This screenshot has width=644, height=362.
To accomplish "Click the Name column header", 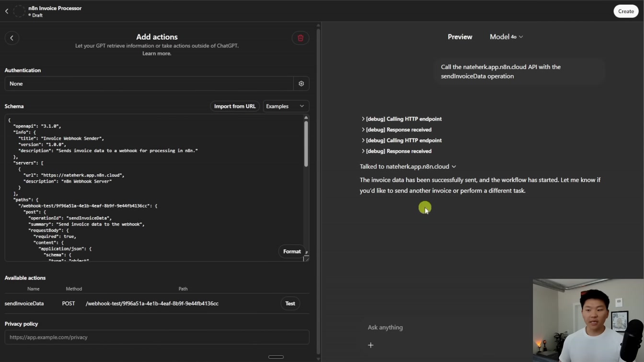I will 34,289.
